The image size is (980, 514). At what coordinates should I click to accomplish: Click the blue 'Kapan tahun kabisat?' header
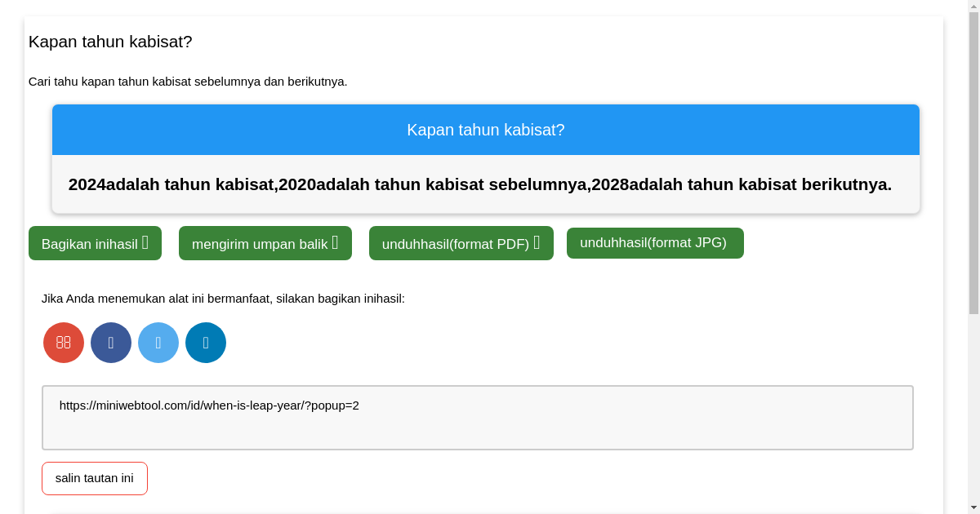point(486,129)
